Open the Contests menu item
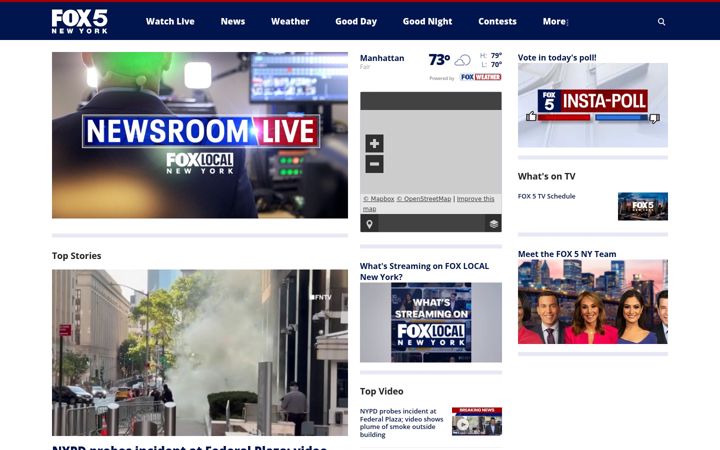720x450 pixels. coord(497,22)
